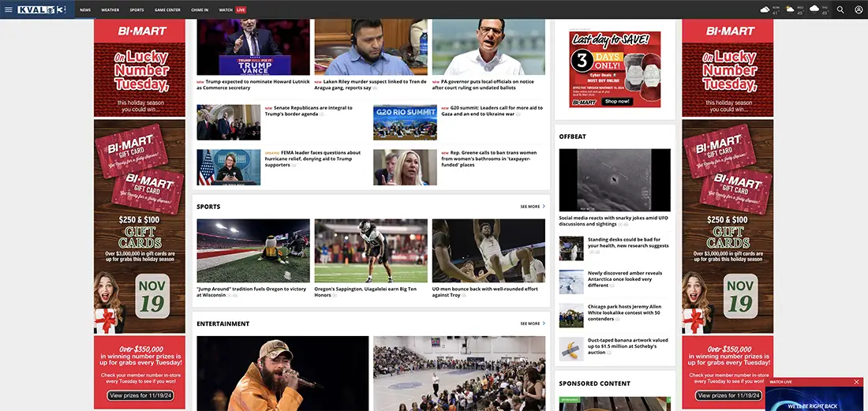This screenshot has height=411, width=868.
Task: Open the Sports menu
Action: tap(137, 10)
